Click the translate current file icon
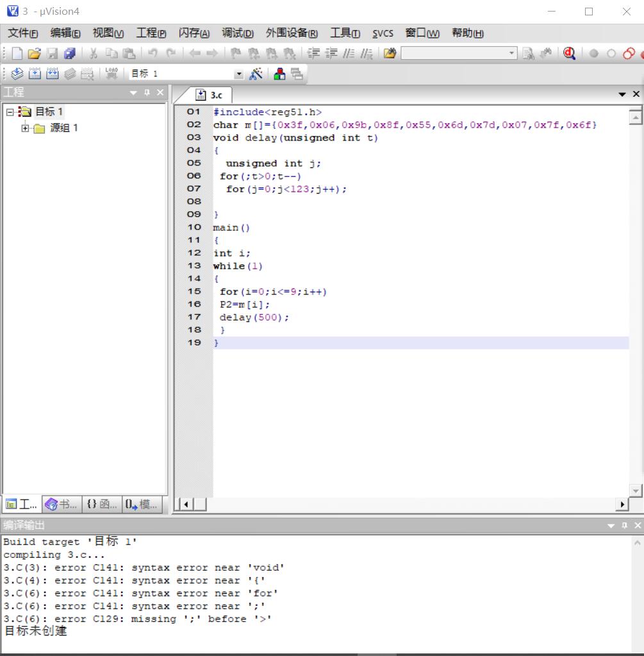This screenshot has height=656, width=644. click(x=17, y=74)
